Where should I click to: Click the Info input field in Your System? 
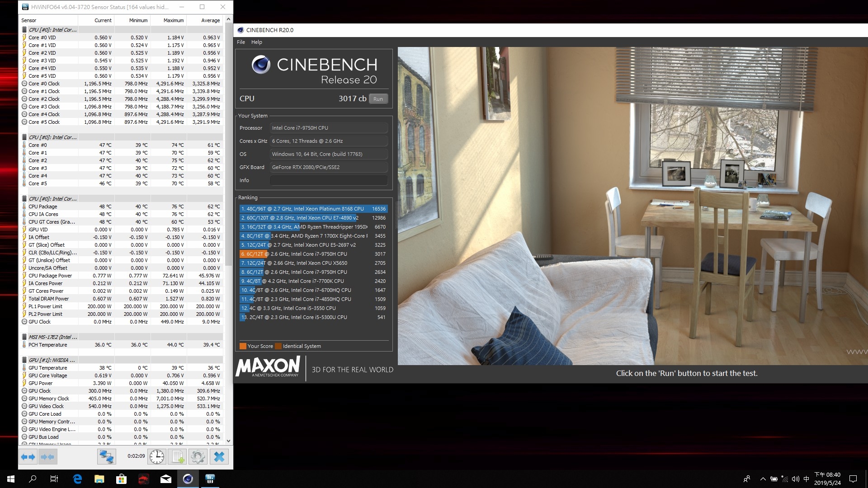(x=329, y=180)
